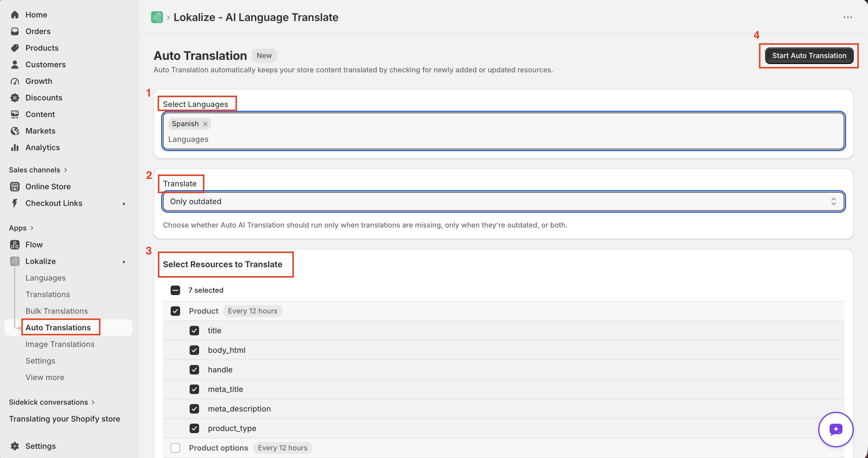Open the Translate 'Only outdated' dropdown
The image size is (868, 458).
pos(503,201)
